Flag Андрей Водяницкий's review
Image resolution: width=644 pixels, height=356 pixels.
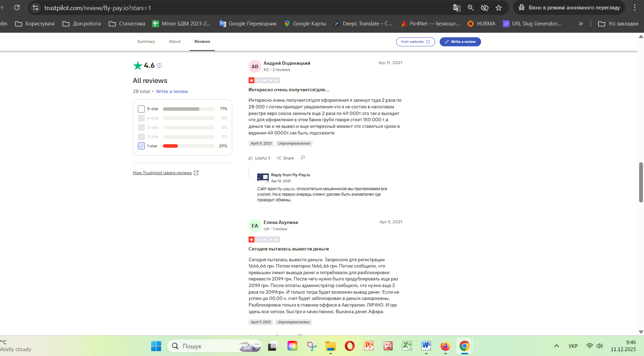pos(303,158)
